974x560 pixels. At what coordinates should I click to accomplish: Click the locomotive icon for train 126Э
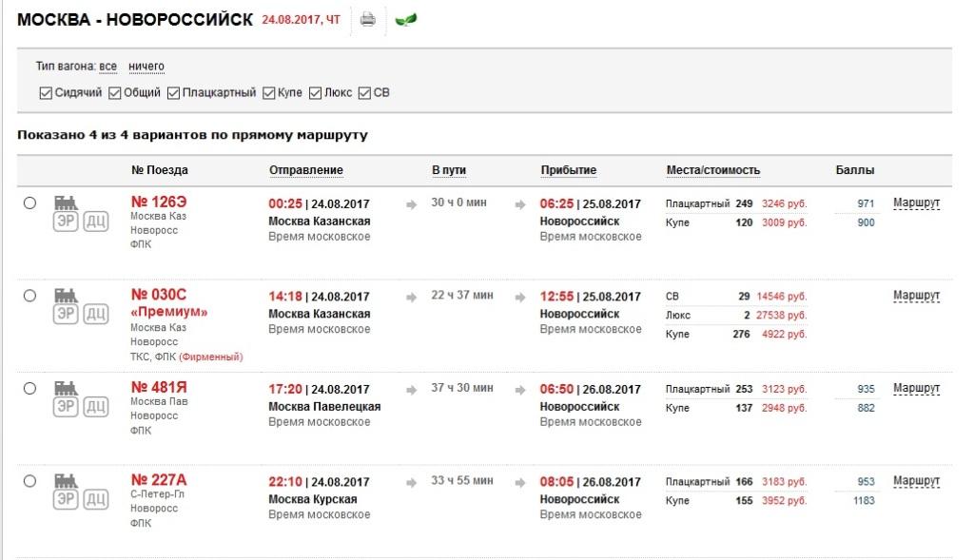click(66, 202)
